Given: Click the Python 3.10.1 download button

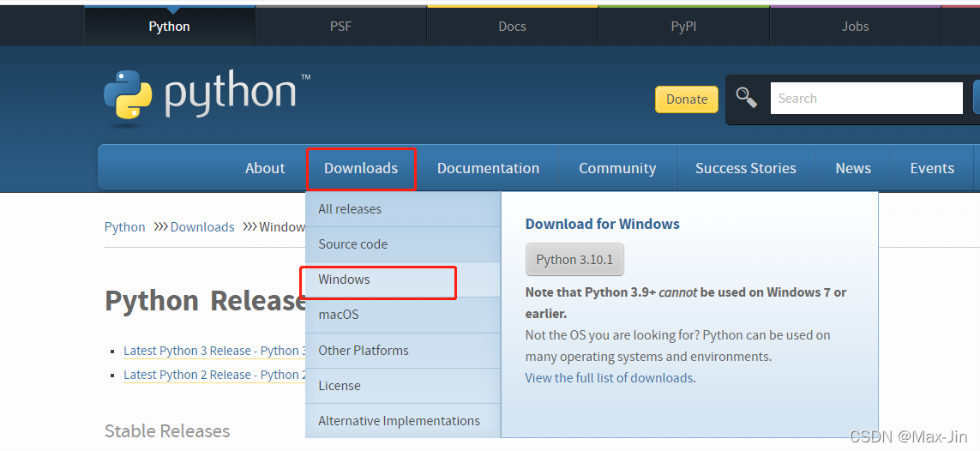Looking at the screenshot, I should pyautogui.click(x=574, y=259).
